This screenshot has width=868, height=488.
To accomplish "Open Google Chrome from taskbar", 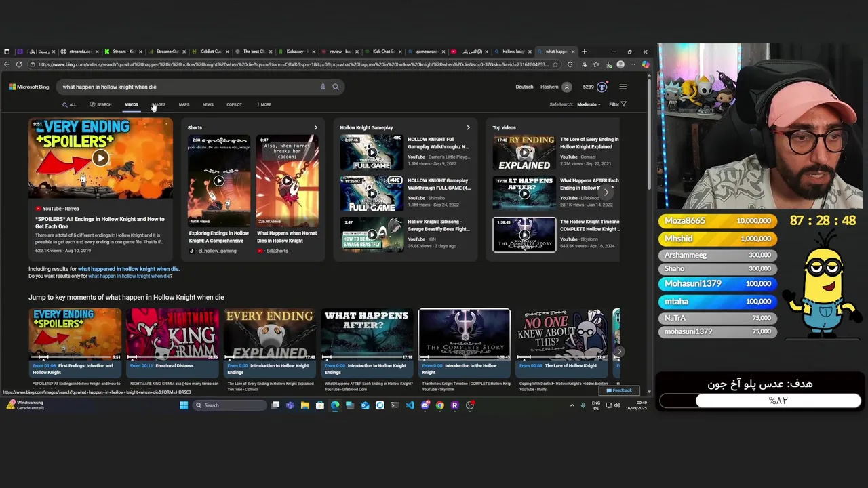I will click(x=440, y=405).
